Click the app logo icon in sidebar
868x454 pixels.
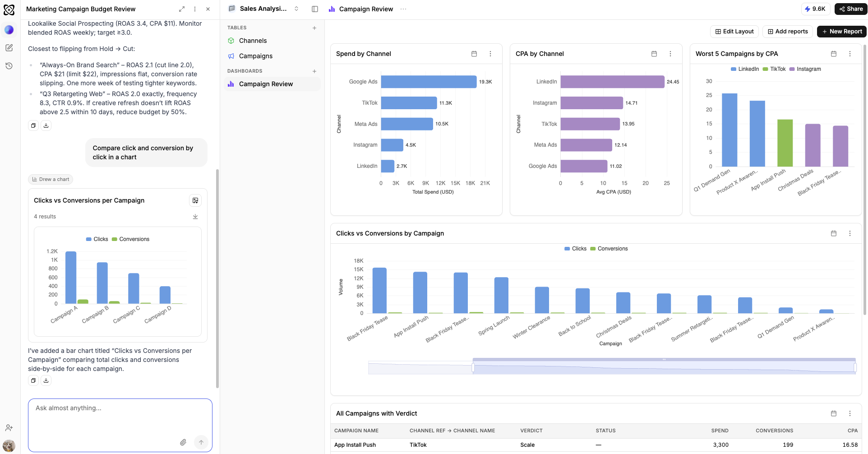[9, 9]
